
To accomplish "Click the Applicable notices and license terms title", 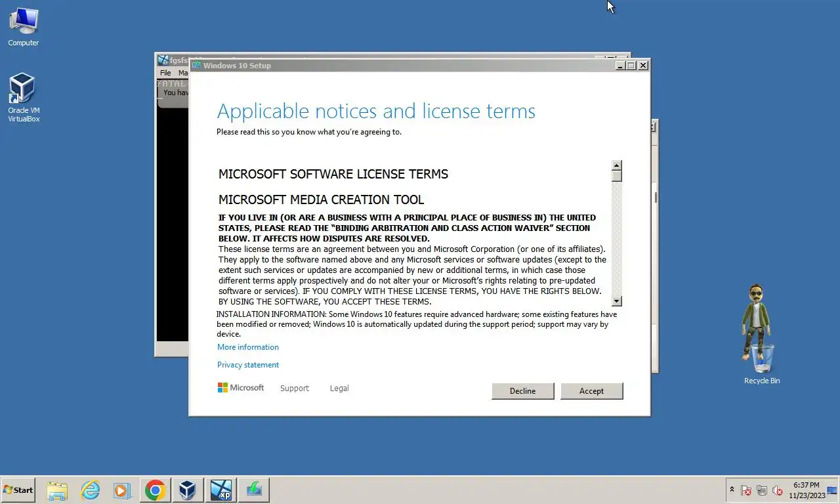I will 376,111.
